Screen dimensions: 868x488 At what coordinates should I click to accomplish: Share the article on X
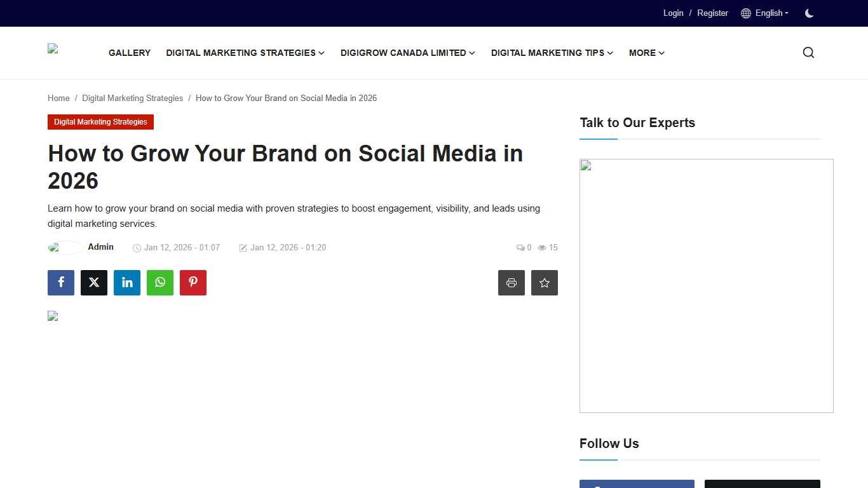pos(93,282)
